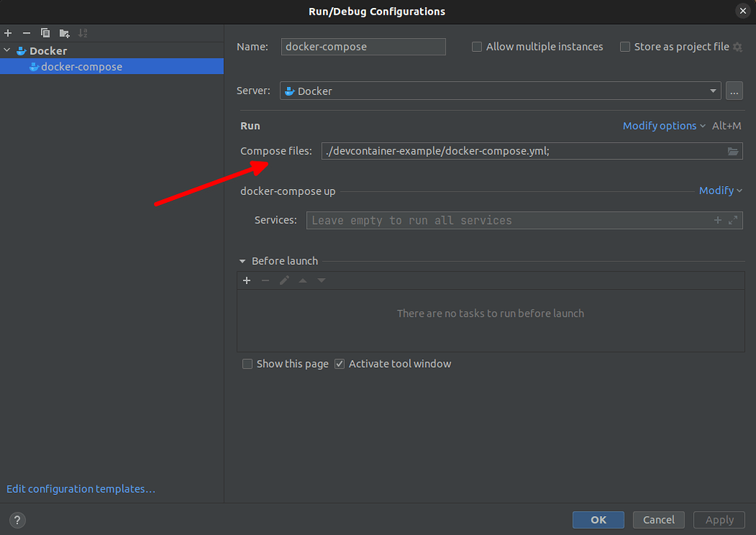
Task: Open the file browser for Compose files
Action: click(x=733, y=151)
